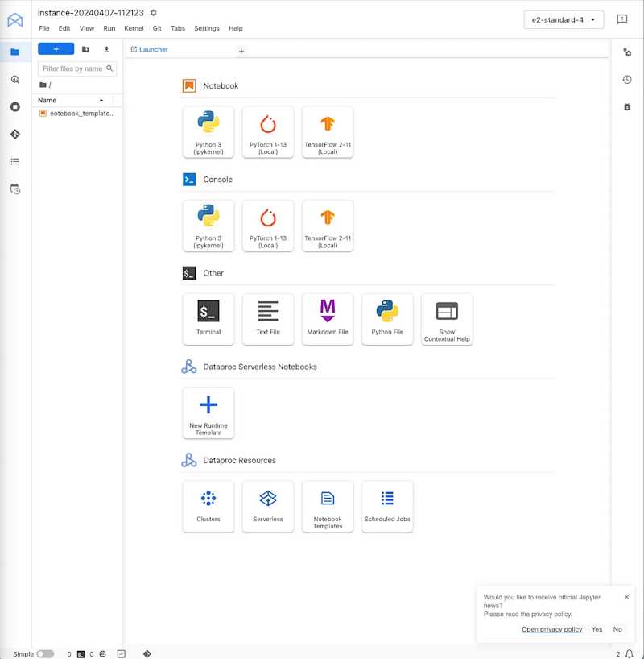The height and width of the screenshot is (659, 644).
Task: Click the blue new launcher button
Action: [x=56, y=49]
